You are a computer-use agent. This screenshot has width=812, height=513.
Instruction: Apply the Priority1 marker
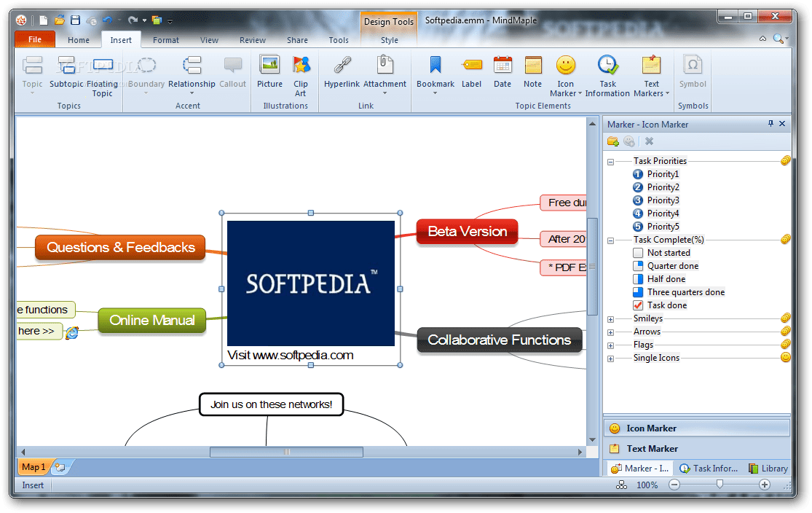[x=656, y=174]
